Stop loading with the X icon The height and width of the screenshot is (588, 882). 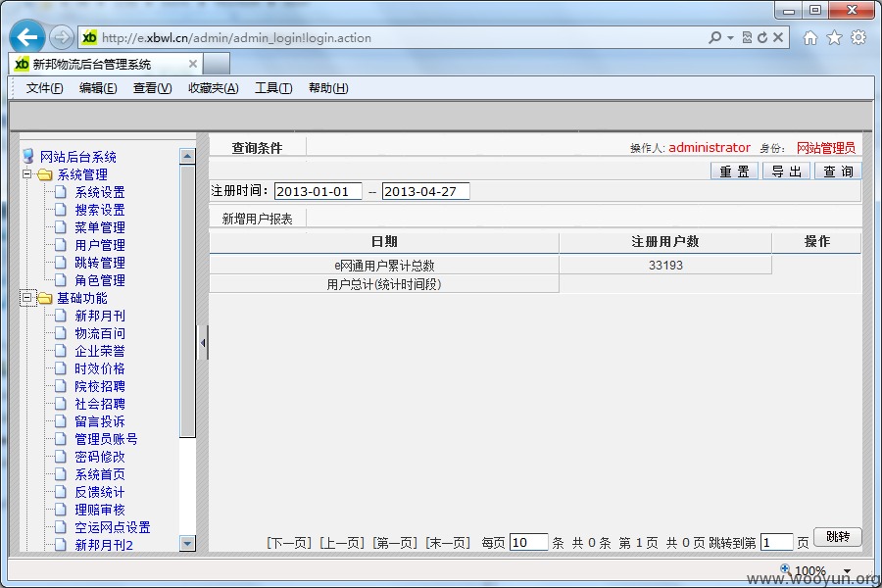click(778, 37)
